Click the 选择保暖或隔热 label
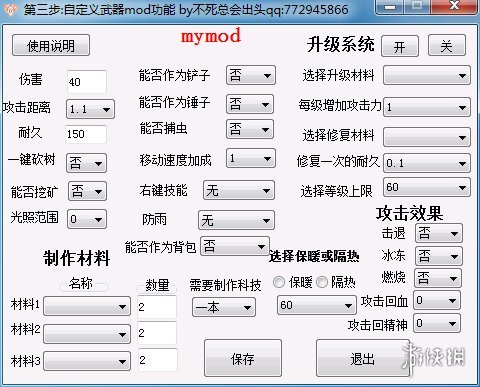 314,256
